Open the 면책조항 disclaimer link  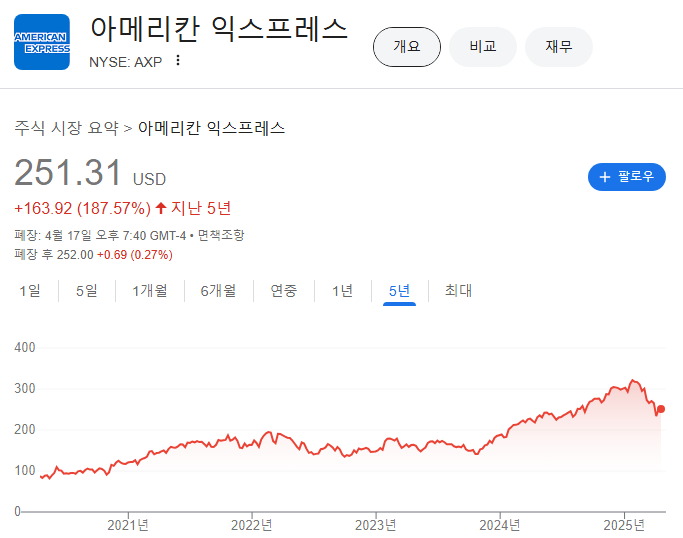(x=221, y=235)
